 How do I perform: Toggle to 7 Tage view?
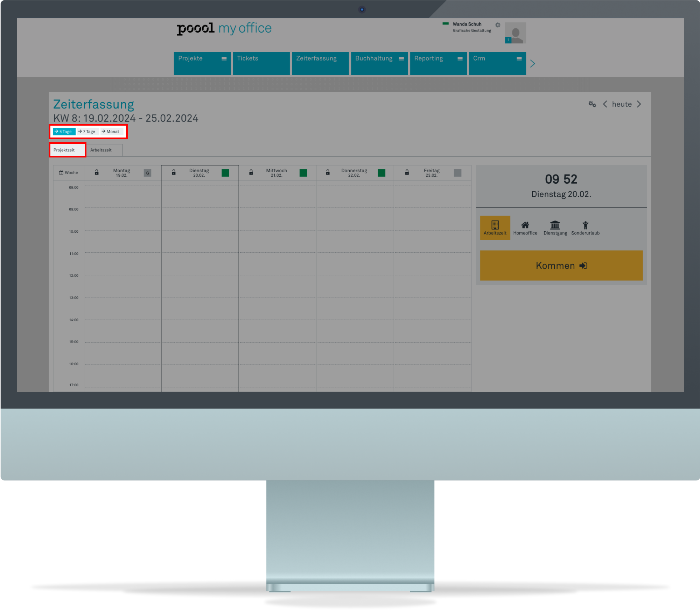pyautogui.click(x=87, y=132)
